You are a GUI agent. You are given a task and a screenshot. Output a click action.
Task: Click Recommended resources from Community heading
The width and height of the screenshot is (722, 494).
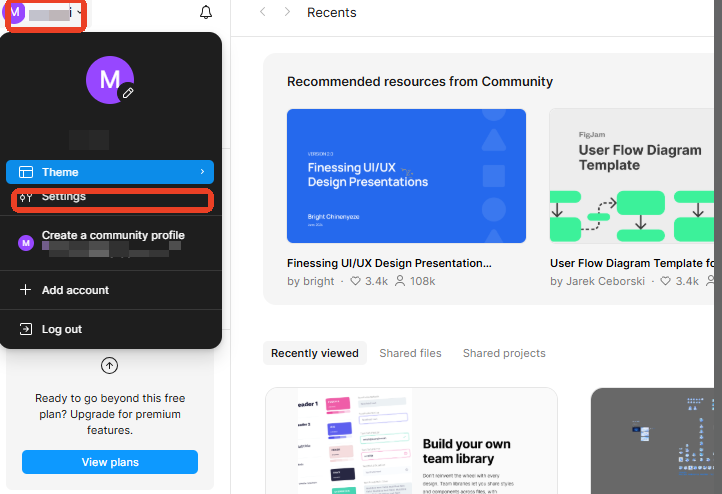click(419, 81)
